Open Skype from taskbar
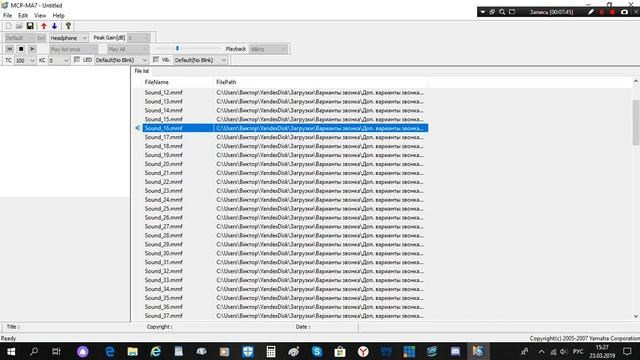Viewport: 640px width, 360px height. click(x=317, y=351)
